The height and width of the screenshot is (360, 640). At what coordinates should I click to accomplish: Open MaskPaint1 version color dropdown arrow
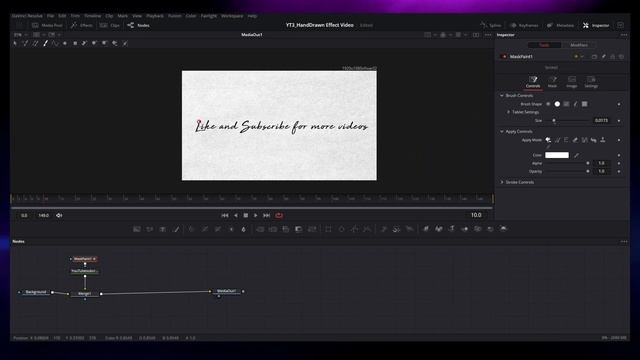582,57
